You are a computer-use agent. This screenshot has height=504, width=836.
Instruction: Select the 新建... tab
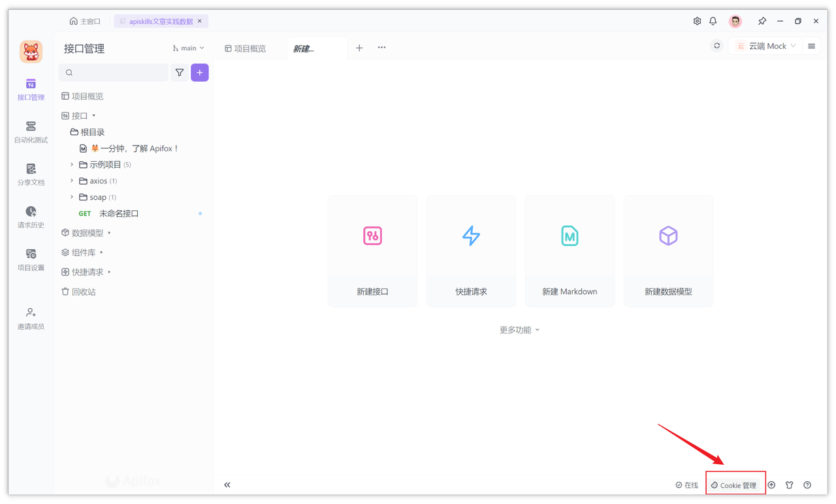coord(317,48)
